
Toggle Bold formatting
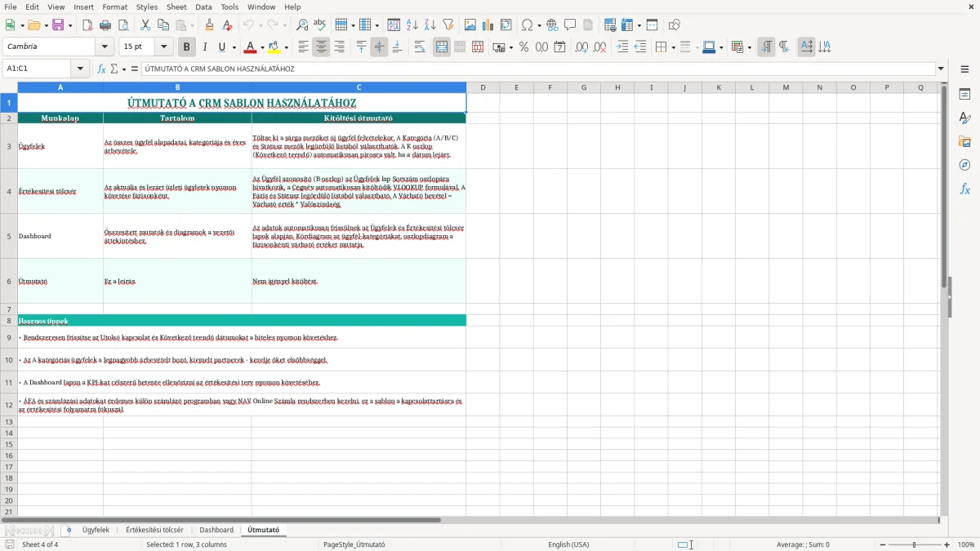click(186, 47)
